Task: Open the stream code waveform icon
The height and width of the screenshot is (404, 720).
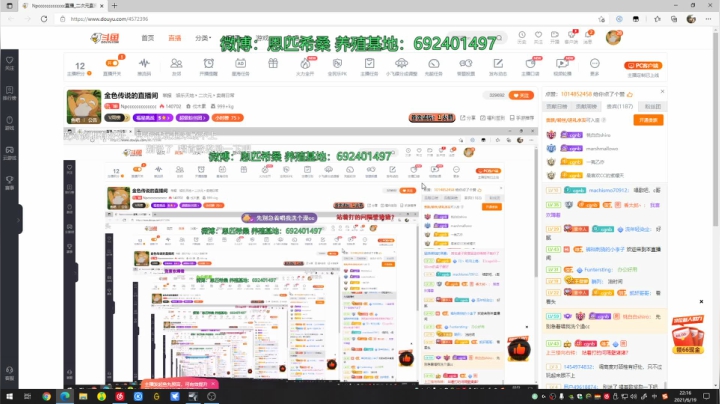Action: [144, 63]
